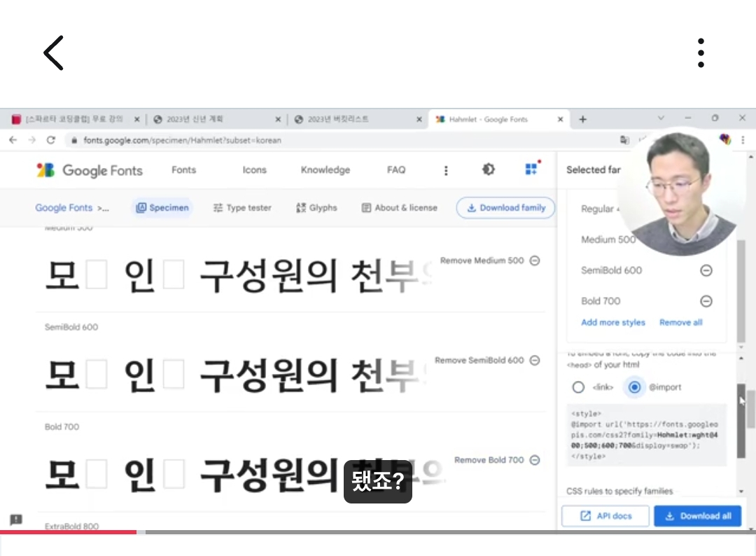Open a new browser tab with plus

(582, 119)
